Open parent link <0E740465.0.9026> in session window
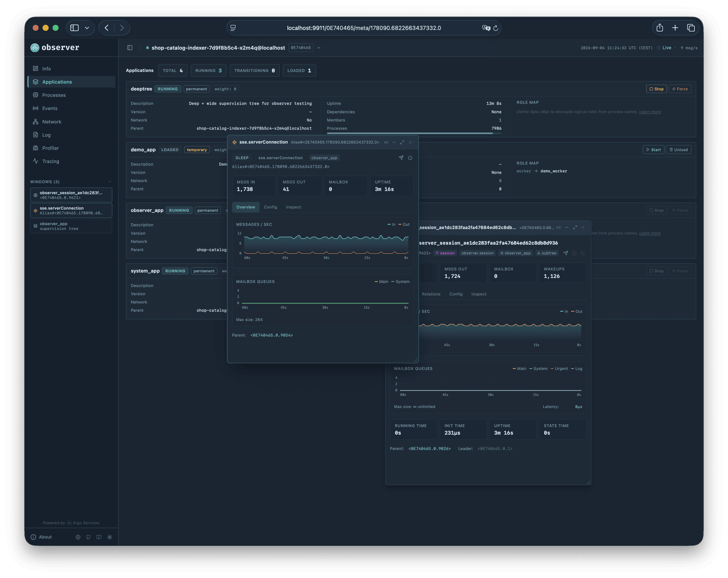This screenshot has width=728, height=578. (x=429, y=449)
